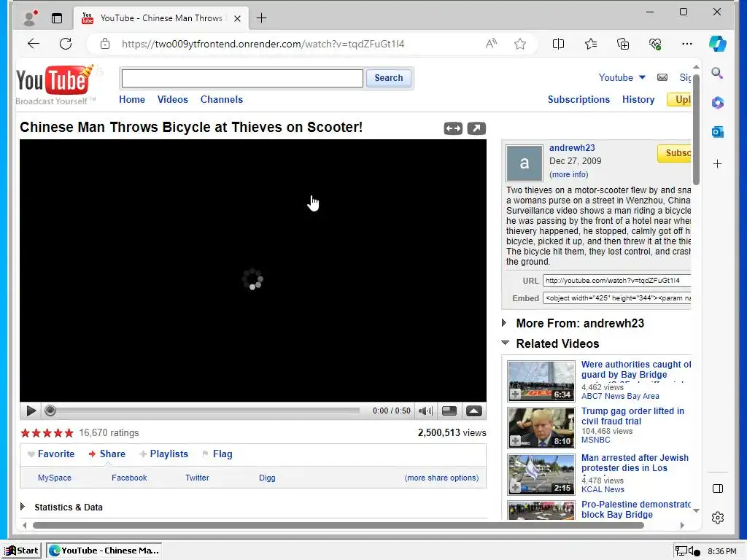747x560 pixels.
Task: Share the video to Facebook
Action: tap(129, 478)
